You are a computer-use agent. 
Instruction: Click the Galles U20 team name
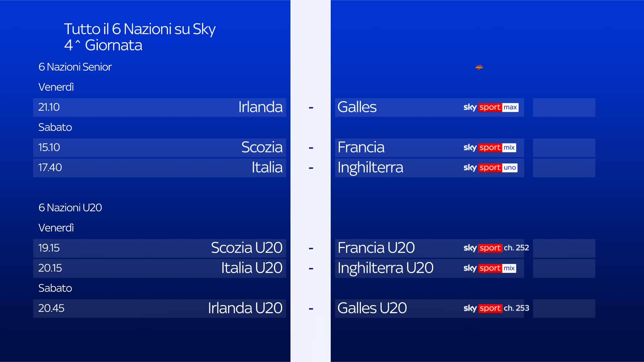pyautogui.click(x=372, y=308)
